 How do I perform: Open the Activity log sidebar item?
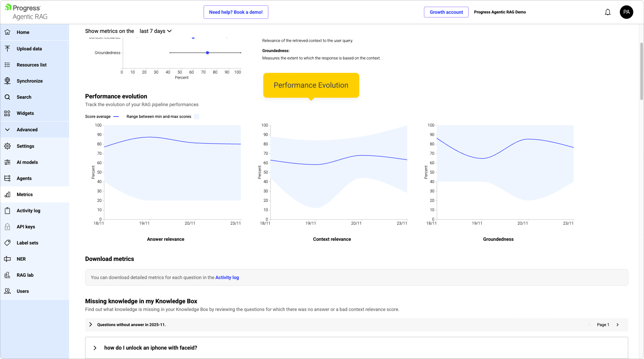click(29, 211)
